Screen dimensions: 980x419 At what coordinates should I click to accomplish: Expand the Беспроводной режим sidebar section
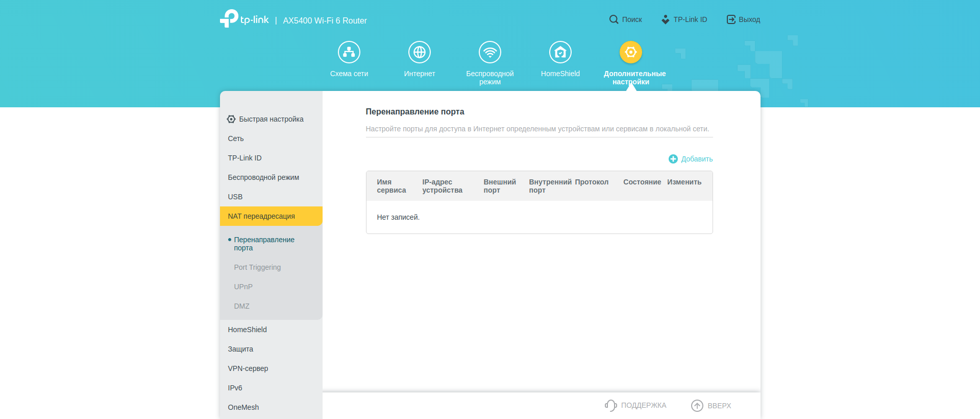point(263,177)
